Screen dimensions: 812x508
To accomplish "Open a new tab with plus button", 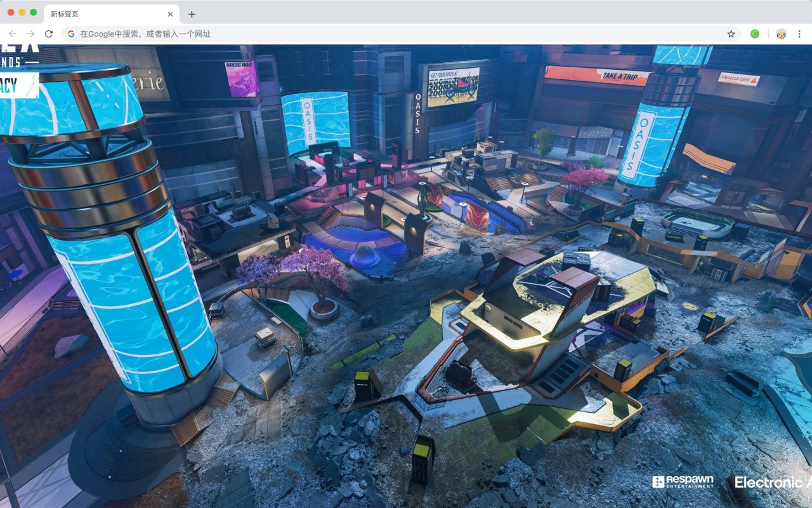I will 192,14.
